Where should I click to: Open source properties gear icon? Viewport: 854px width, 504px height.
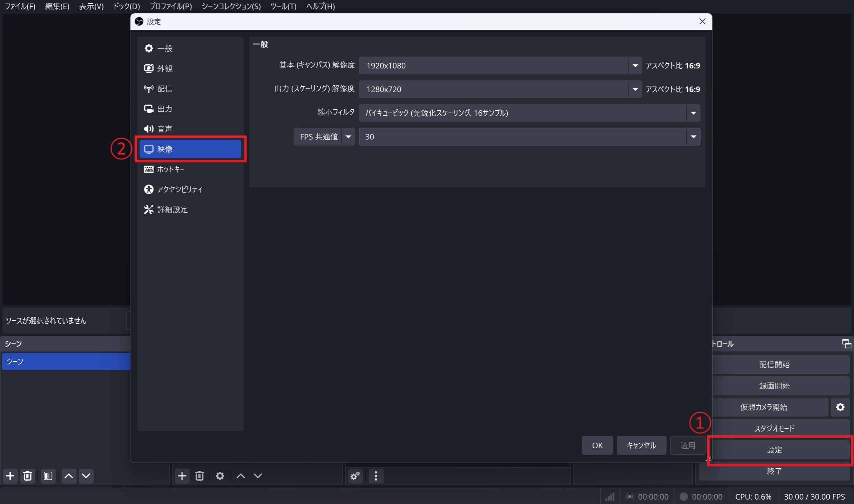[220, 476]
